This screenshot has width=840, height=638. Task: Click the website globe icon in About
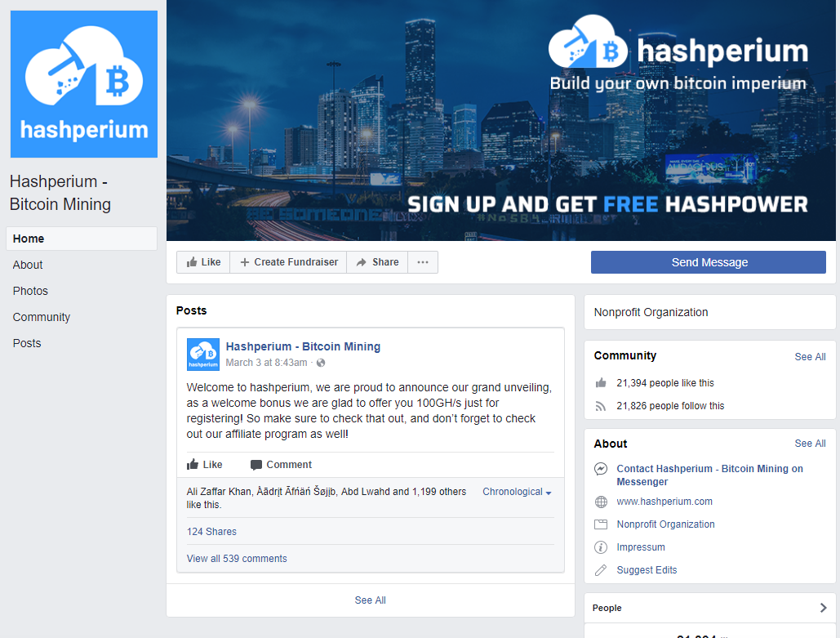coord(601,502)
